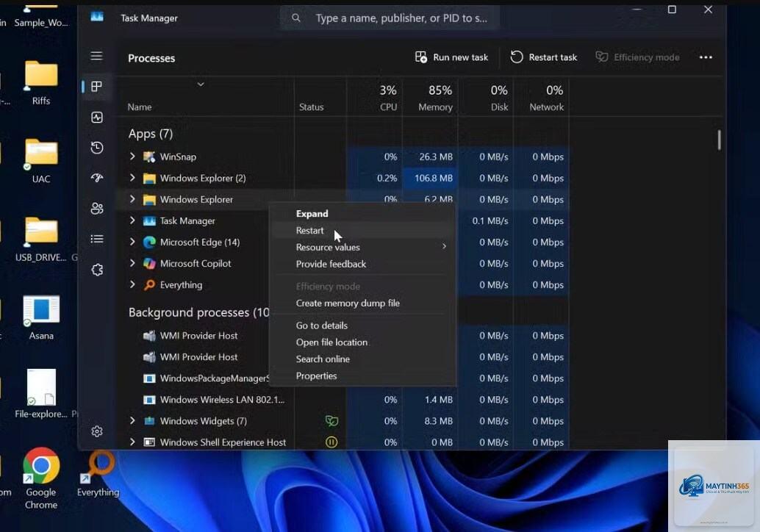Sort by the Disk column header
The width and height of the screenshot is (760, 532).
point(486,98)
